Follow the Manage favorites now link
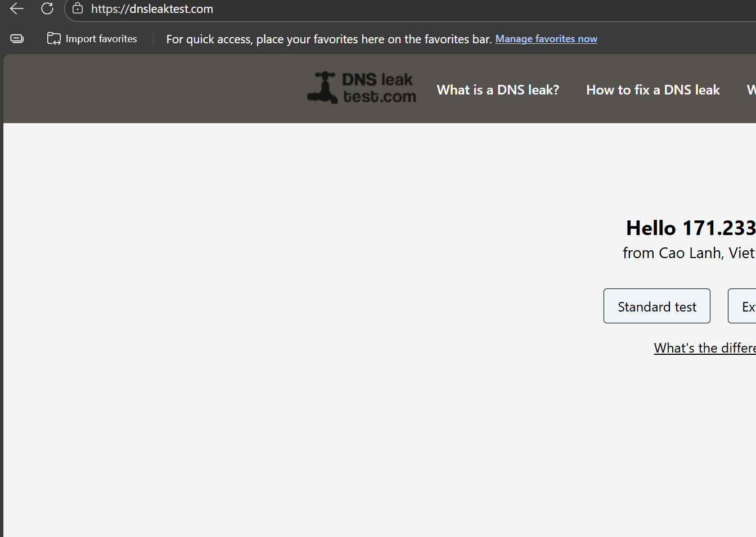This screenshot has height=537, width=756. (x=546, y=39)
